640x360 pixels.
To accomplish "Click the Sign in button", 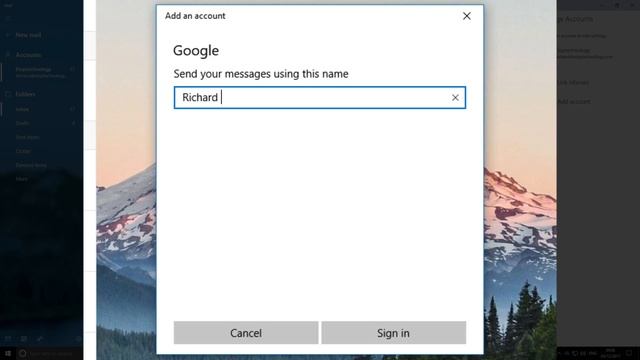I will point(393,333).
